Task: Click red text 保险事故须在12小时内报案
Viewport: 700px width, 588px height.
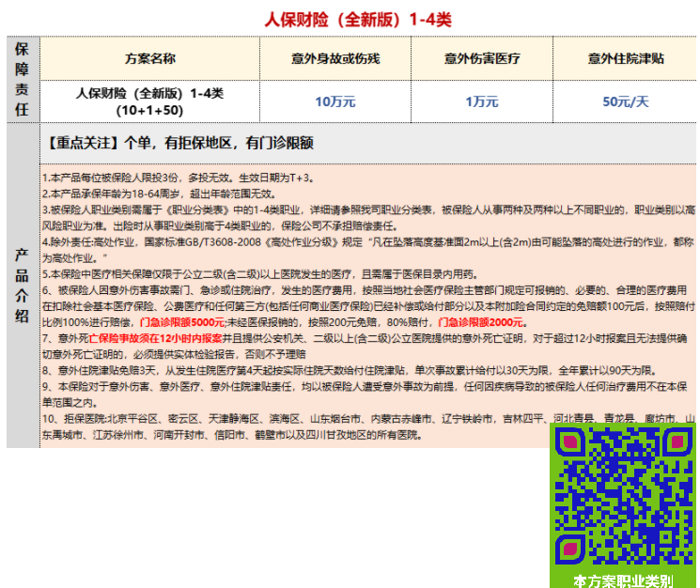Action: (x=155, y=338)
